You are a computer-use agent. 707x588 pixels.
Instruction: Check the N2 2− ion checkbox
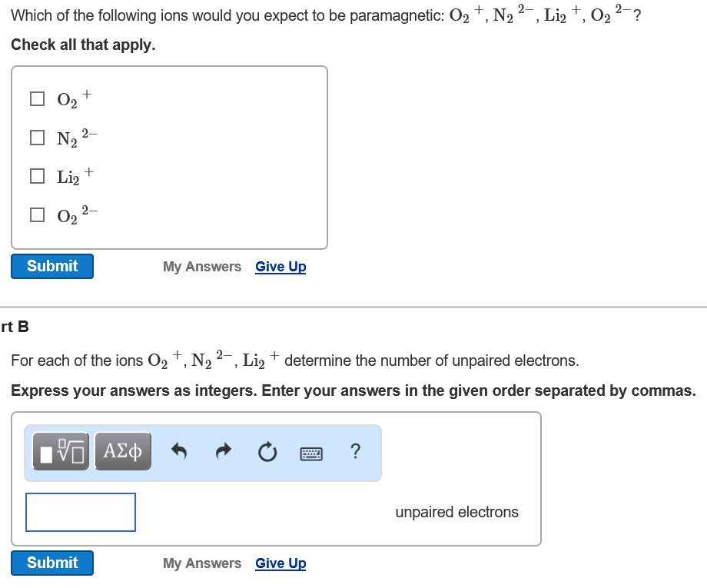click(x=37, y=137)
